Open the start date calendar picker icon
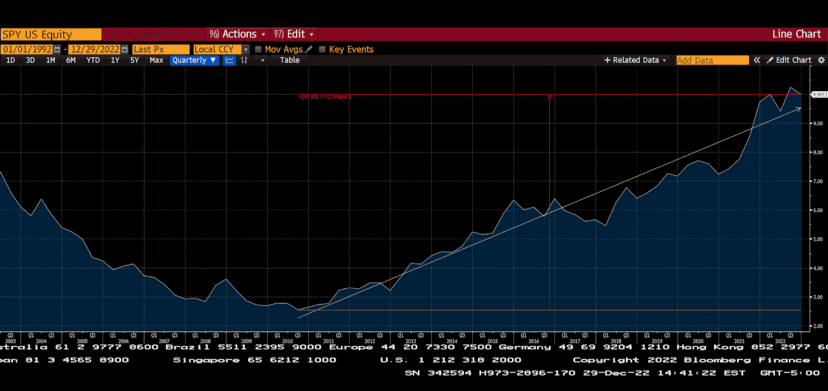Image resolution: width=828 pixels, height=391 pixels. tap(57, 49)
